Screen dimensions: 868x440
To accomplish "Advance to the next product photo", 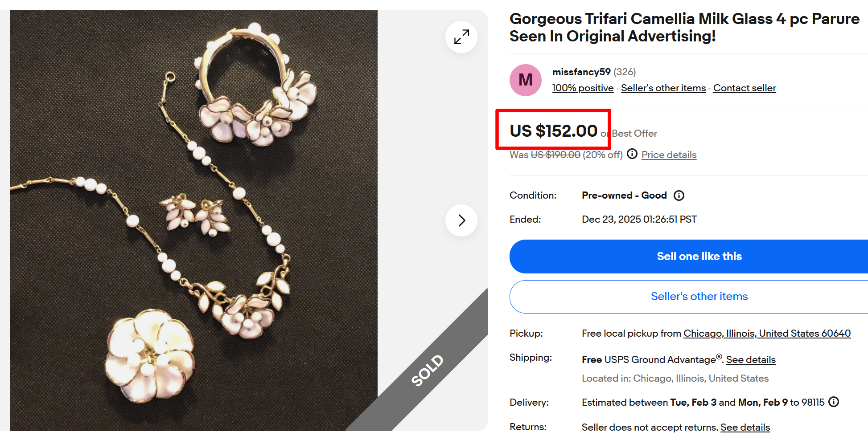I will 461,220.
